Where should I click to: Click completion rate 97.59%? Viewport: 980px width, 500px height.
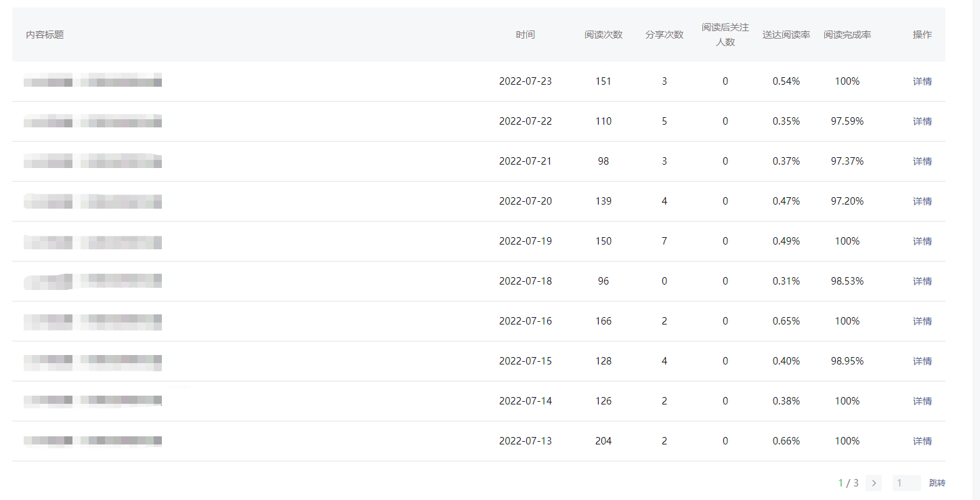tap(847, 121)
